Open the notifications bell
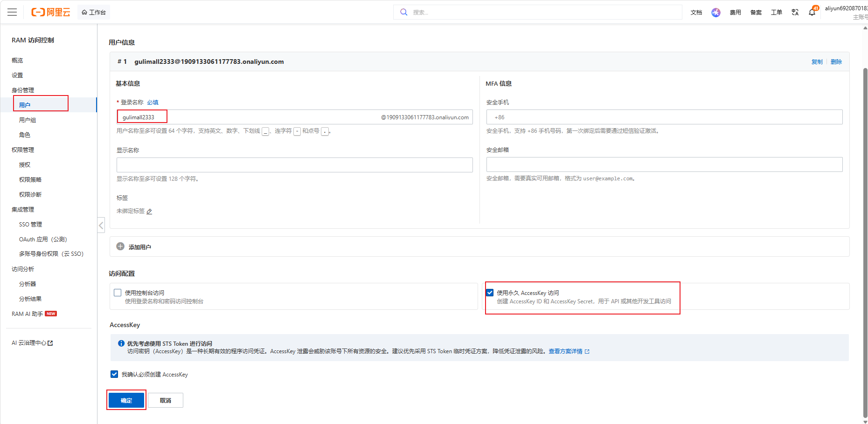The width and height of the screenshot is (868, 424). [x=812, y=13]
